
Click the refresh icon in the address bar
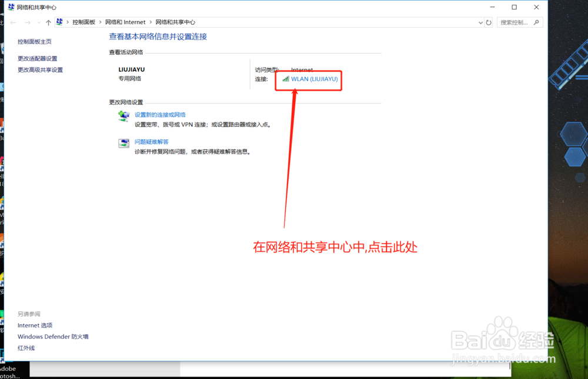[489, 22]
